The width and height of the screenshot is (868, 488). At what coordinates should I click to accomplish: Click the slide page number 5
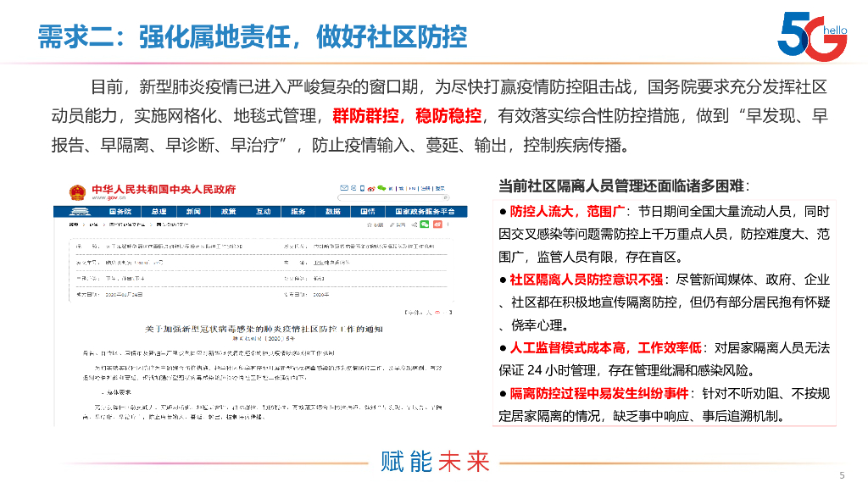coord(842,475)
